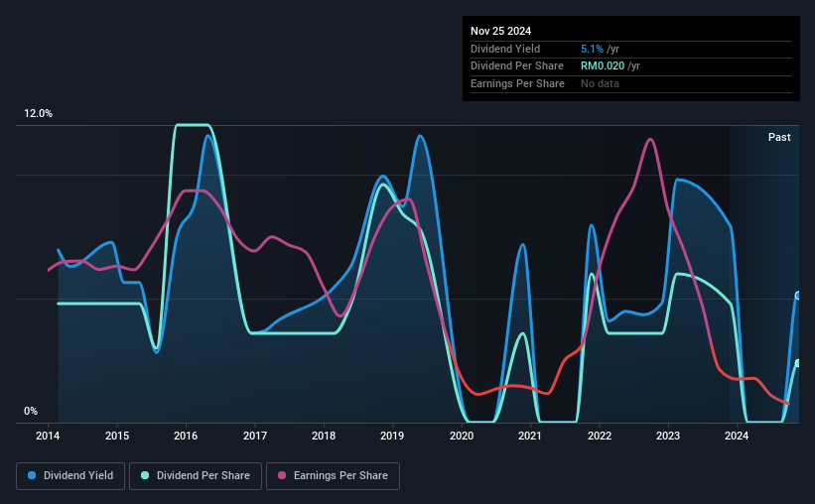Click the RM0.020 dividend per share value

coord(603,66)
